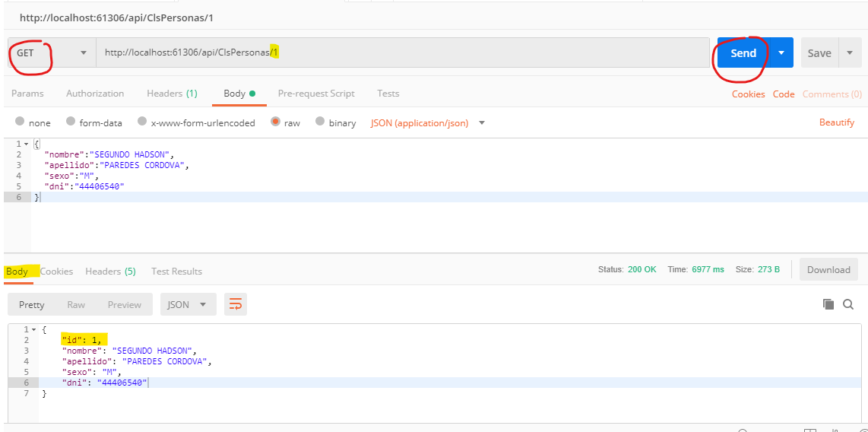This screenshot has width=868, height=432.
Task: Toggle the wrap lines icon
Action: (236, 305)
